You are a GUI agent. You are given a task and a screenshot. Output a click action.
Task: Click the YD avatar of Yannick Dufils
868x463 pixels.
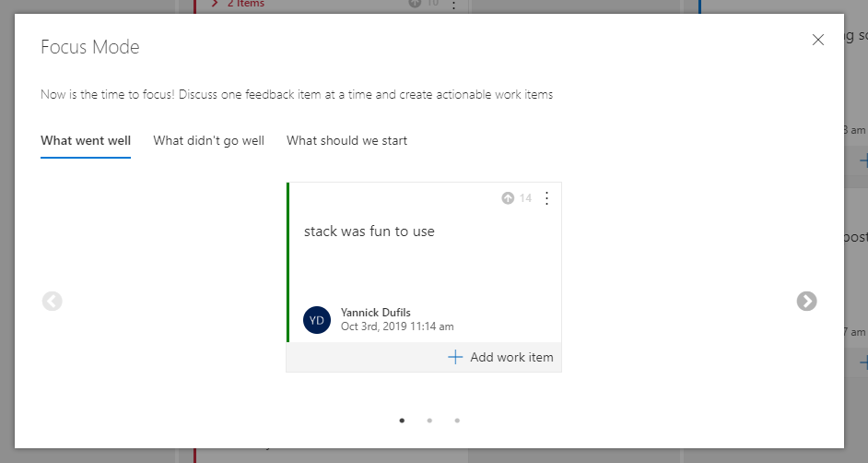[317, 320]
